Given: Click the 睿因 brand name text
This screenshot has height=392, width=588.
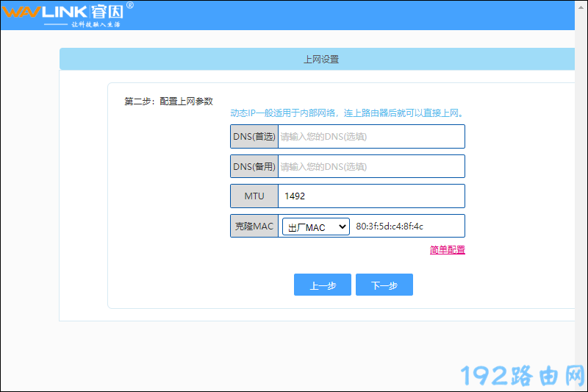Looking at the screenshot, I should pyautogui.click(x=107, y=12).
